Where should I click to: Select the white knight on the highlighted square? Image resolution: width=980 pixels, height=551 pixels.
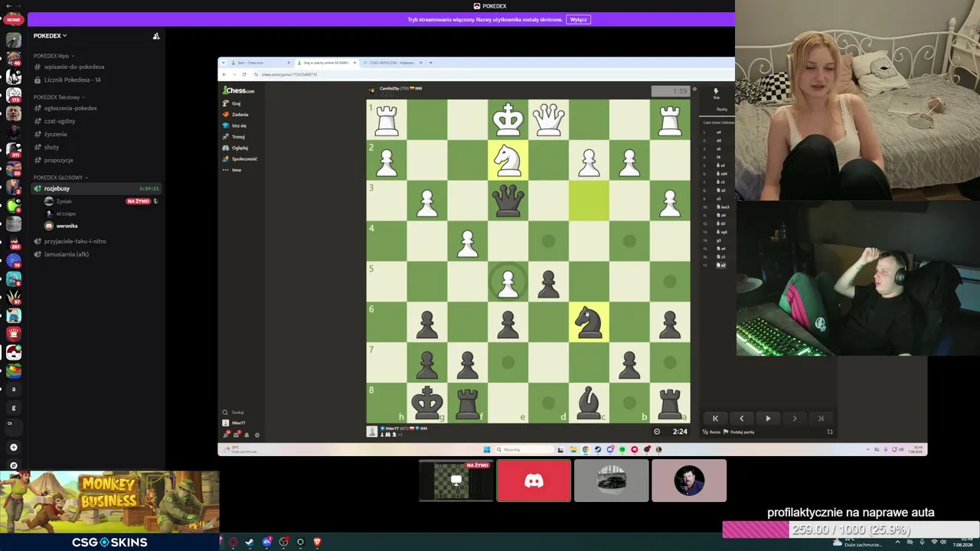point(508,161)
